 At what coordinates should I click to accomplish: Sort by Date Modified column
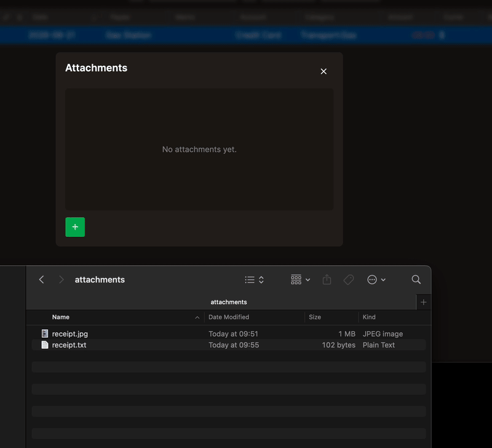[x=229, y=317]
